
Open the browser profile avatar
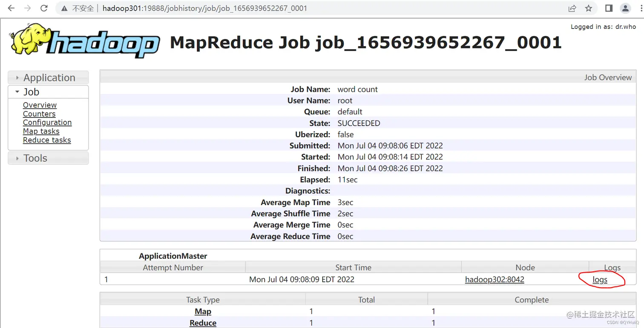point(625,8)
